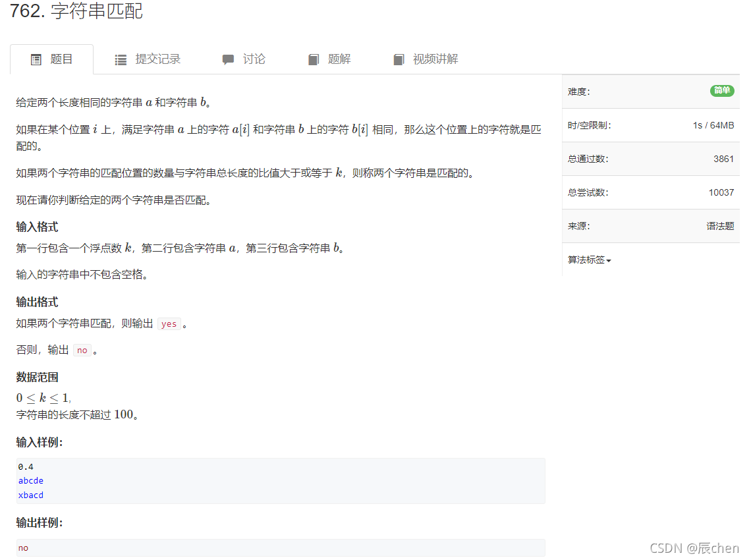
Task: Click the 简单 difficulty badge
Action: pyautogui.click(x=722, y=91)
